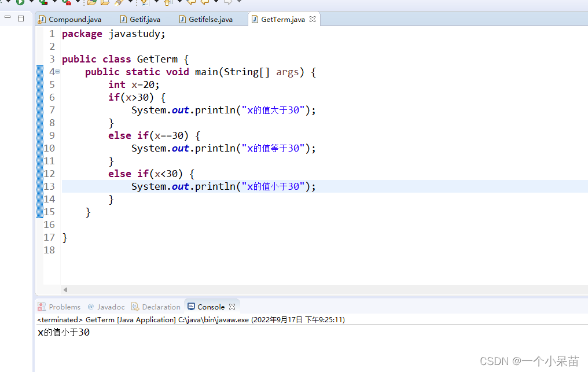Image resolution: width=588 pixels, height=372 pixels.
Task: Open dropdown arrow beside the Coverage icon
Action: pos(55,2)
